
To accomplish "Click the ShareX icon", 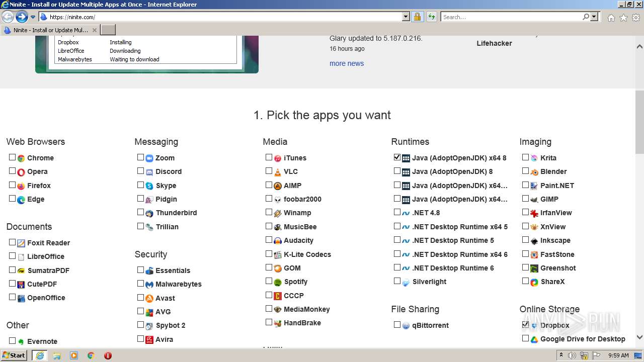I will (x=534, y=282).
